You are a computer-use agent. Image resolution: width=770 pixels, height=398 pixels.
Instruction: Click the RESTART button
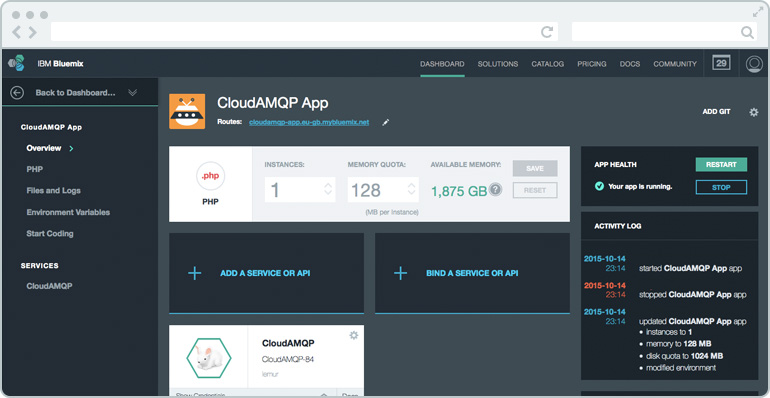(x=721, y=165)
